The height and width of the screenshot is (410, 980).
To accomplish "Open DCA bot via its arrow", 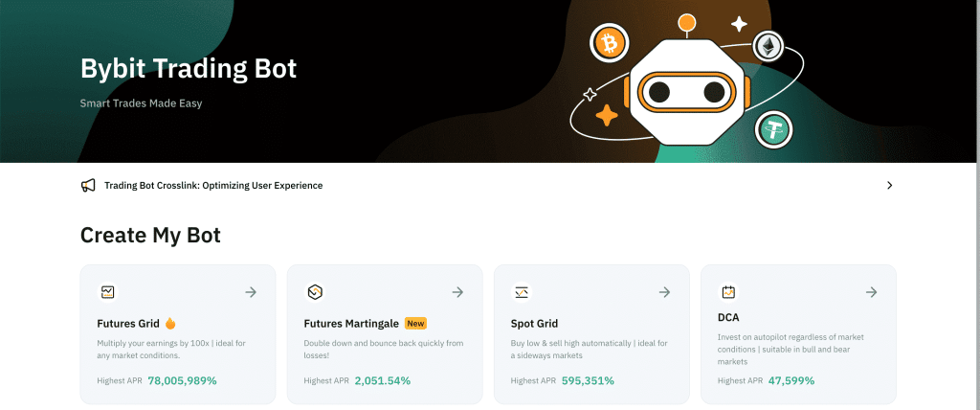I will pos(871,292).
